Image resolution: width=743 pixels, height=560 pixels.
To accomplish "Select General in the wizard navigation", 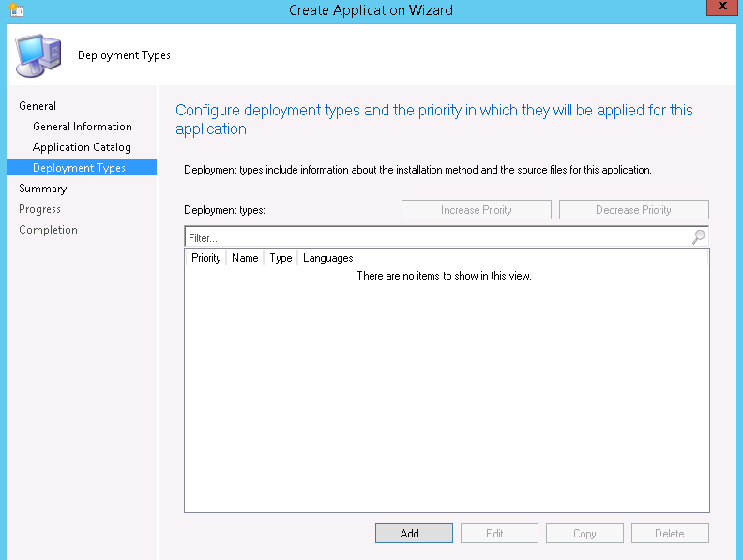I will [x=38, y=106].
